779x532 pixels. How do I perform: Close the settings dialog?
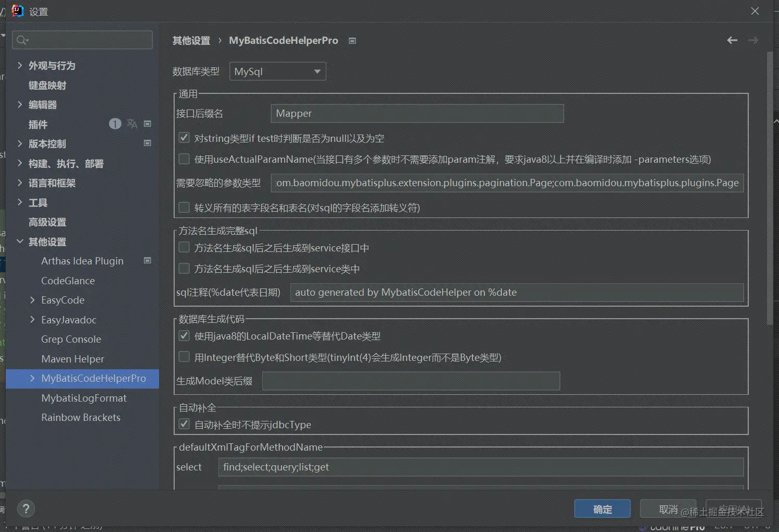[x=755, y=11]
